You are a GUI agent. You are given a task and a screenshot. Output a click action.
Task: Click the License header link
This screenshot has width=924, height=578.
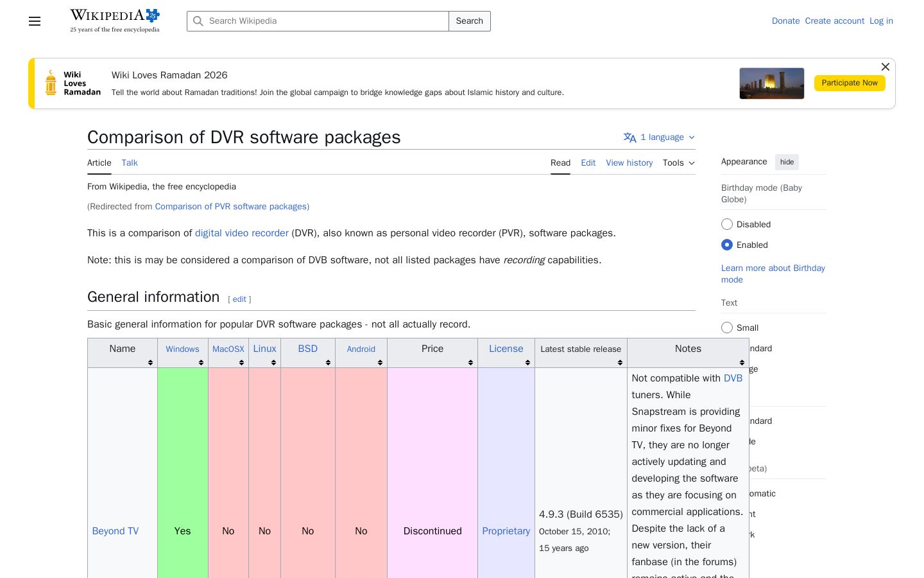click(506, 349)
